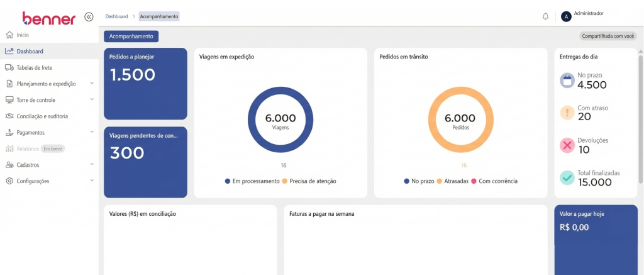This screenshot has width=644, height=275.
Task: Click the 6.000 Viagens center value
Action: point(280,118)
